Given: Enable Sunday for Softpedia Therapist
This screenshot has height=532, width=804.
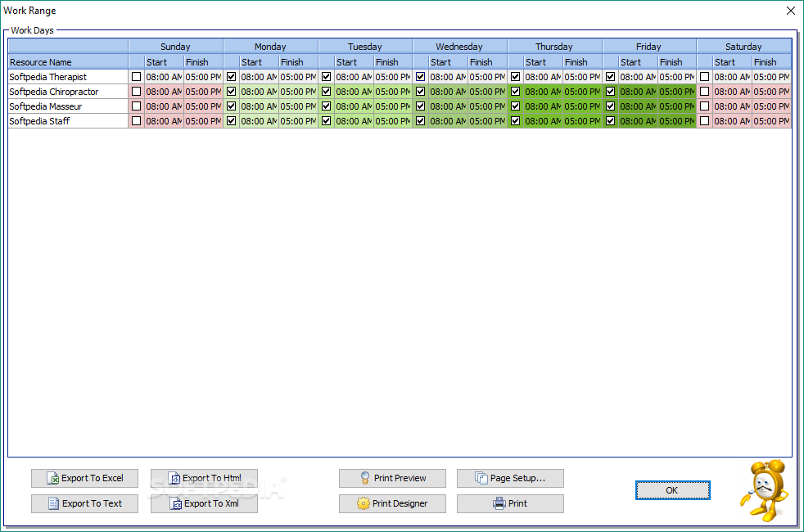Looking at the screenshot, I should [137, 77].
